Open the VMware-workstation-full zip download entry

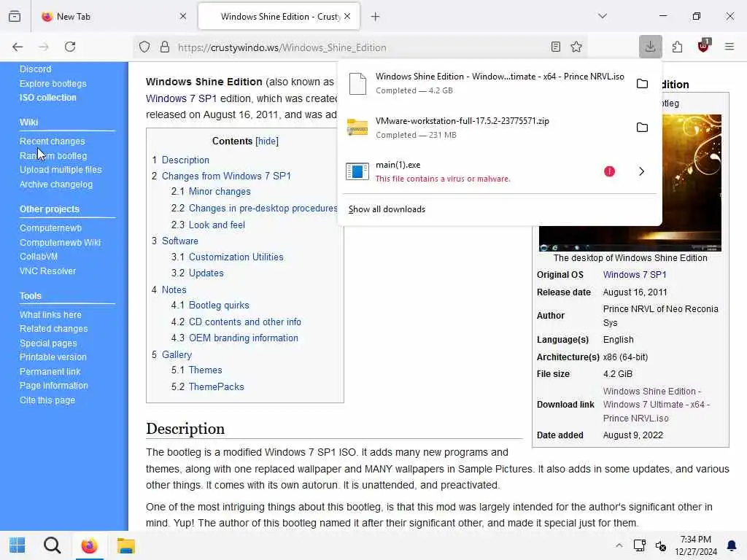[485, 128]
